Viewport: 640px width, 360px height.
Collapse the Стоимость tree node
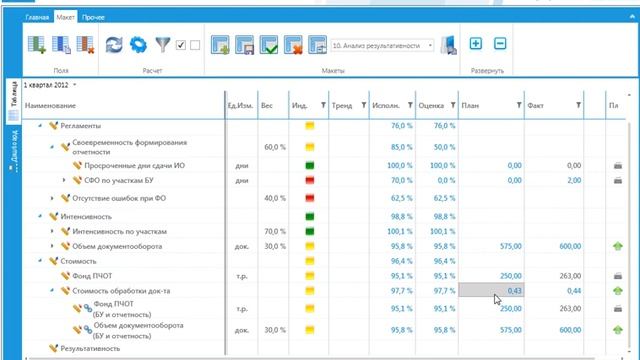pos(40,261)
